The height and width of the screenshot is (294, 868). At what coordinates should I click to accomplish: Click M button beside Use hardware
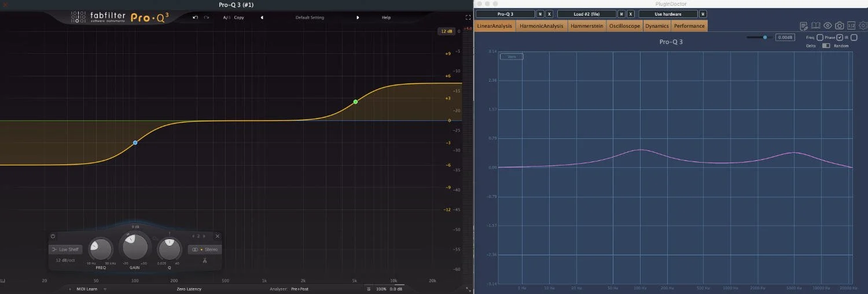coord(703,14)
